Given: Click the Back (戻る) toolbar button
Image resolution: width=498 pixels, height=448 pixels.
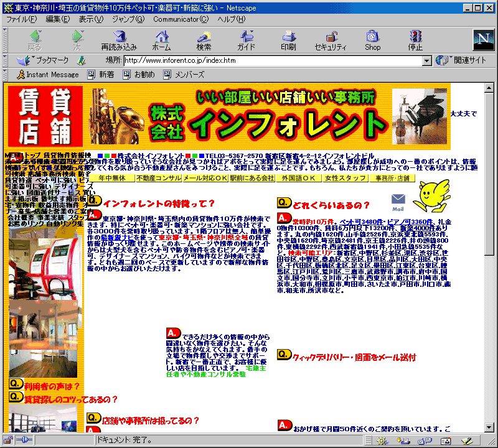Looking at the screenshot, I should [x=35, y=40].
